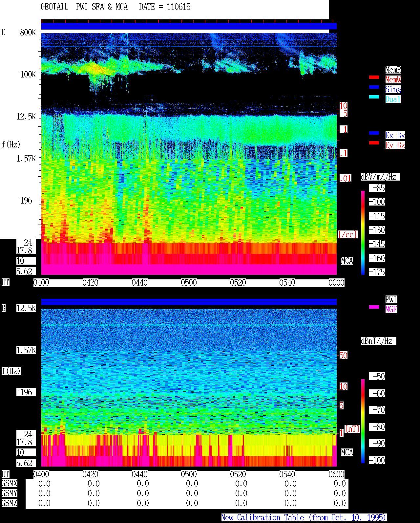Screen dimensions: 420x523
Task: Click the 100K frequency axis label
Action: [x=28, y=74]
